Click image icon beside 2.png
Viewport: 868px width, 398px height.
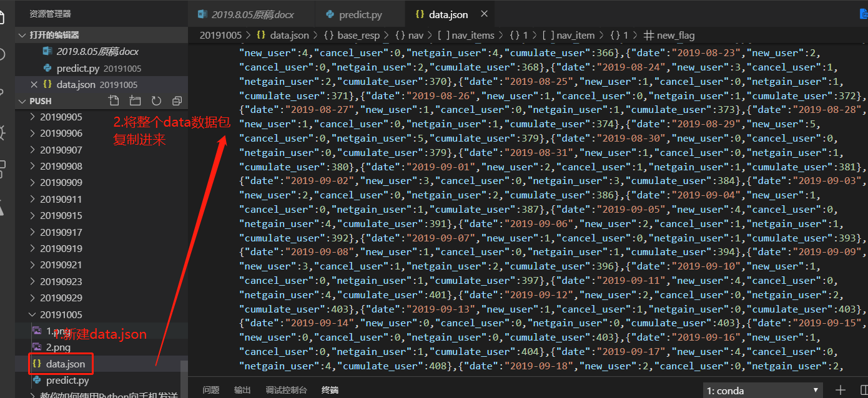click(x=37, y=347)
